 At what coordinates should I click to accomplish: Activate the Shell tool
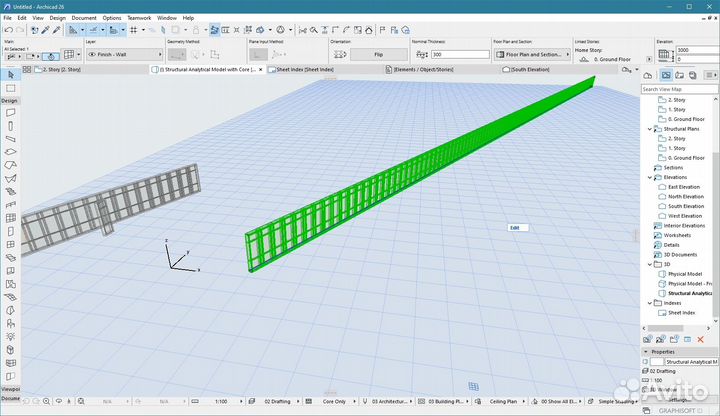[11, 178]
